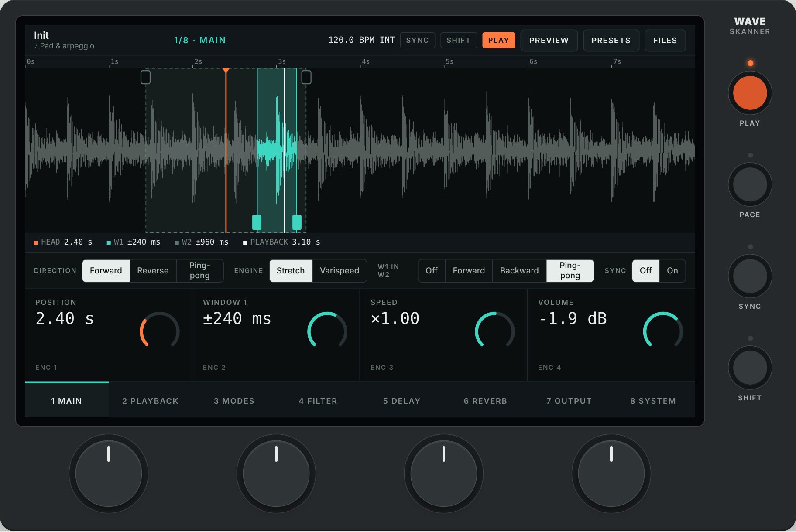Click the right teal Window 1 handle
796x532 pixels.
[297, 222]
